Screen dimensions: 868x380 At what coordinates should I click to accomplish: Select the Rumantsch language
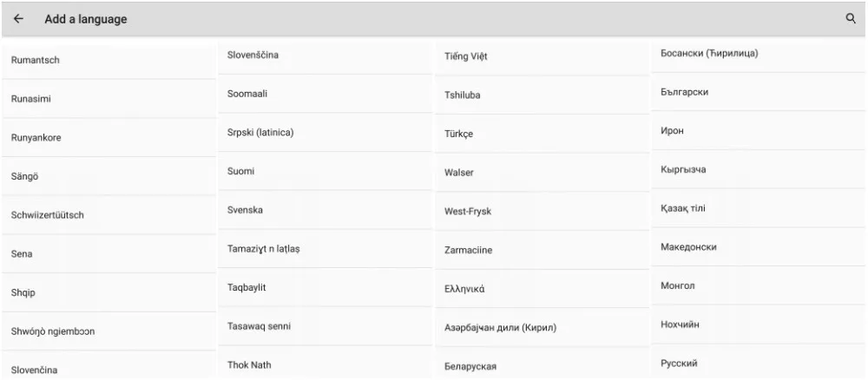pyautogui.click(x=108, y=60)
